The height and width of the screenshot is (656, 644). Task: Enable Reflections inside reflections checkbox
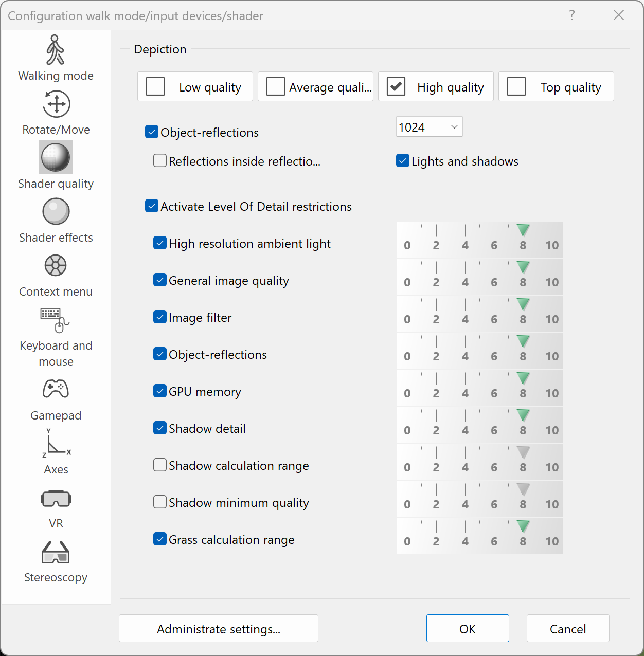(160, 161)
